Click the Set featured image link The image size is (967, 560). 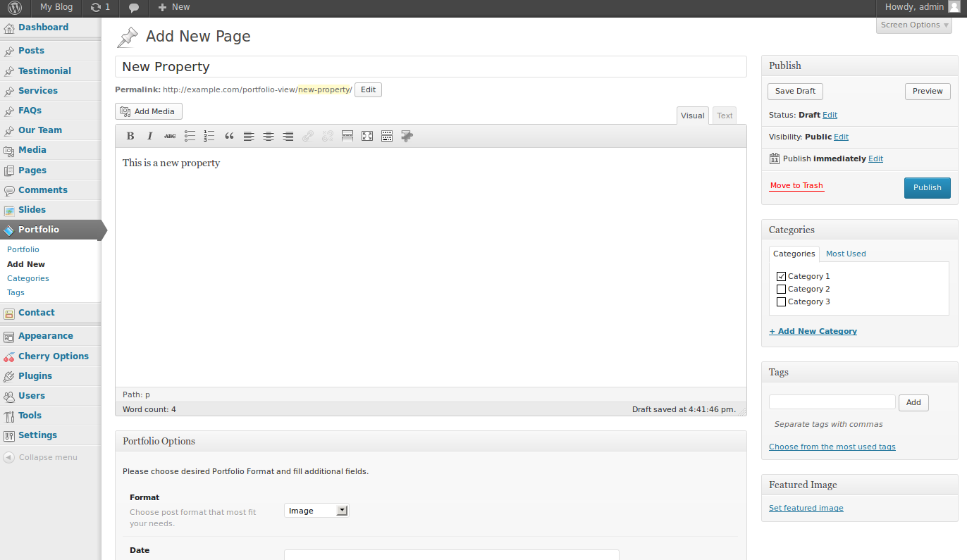click(806, 508)
